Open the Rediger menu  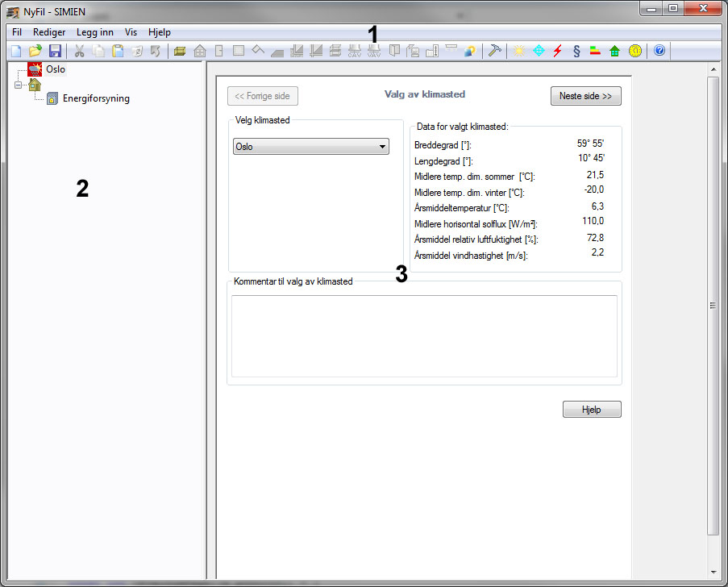49,32
